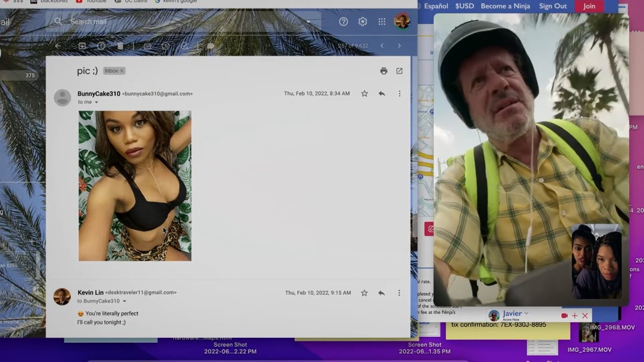Archive this email conversation
The image size is (644, 362).
point(82,46)
